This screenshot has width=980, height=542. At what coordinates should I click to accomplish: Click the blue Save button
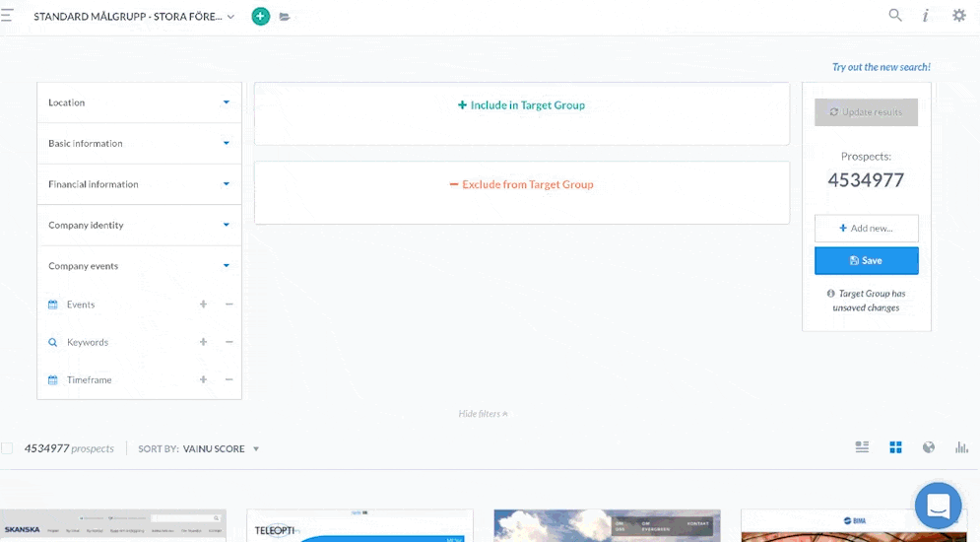pyautogui.click(x=866, y=261)
